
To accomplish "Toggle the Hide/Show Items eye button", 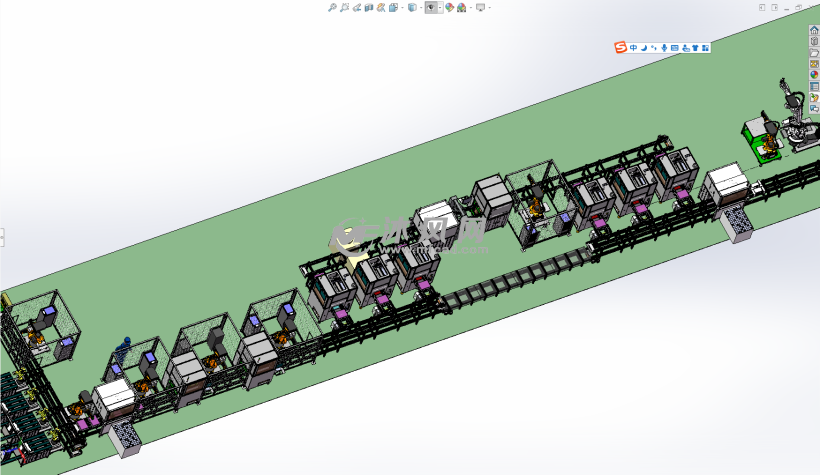I will tap(431, 7).
